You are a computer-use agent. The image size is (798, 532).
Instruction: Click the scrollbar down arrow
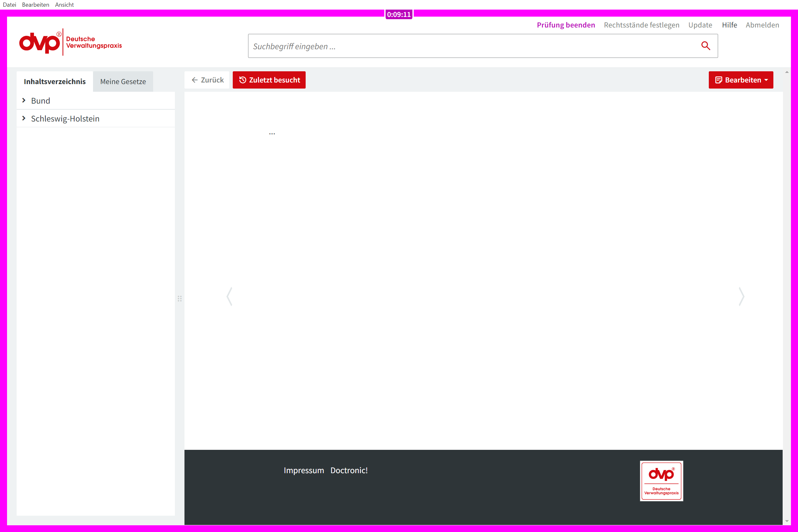point(787,521)
